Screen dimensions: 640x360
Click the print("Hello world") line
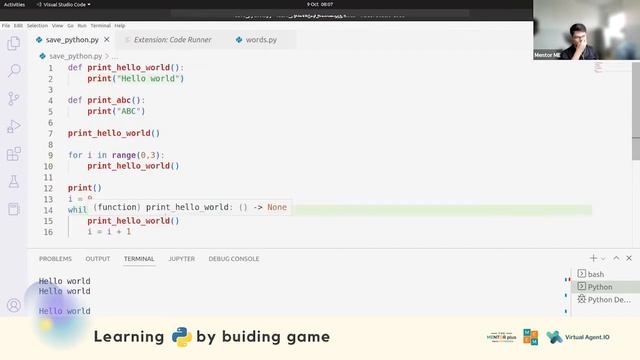tap(136, 78)
